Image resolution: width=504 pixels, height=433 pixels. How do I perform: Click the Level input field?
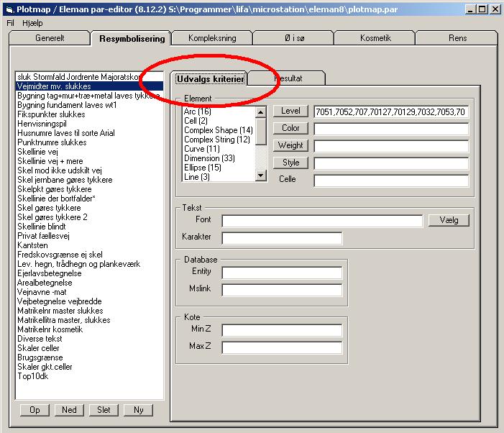pyautogui.click(x=391, y=112)
